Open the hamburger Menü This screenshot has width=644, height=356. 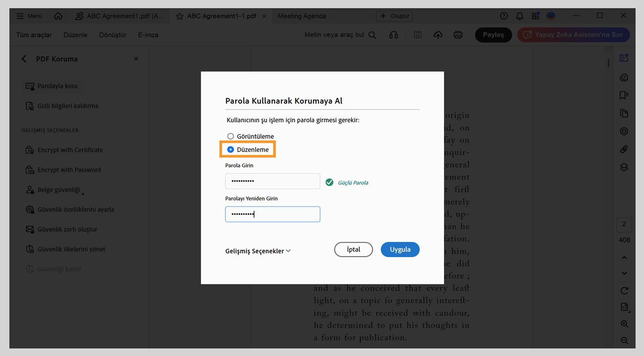(29, 16)
